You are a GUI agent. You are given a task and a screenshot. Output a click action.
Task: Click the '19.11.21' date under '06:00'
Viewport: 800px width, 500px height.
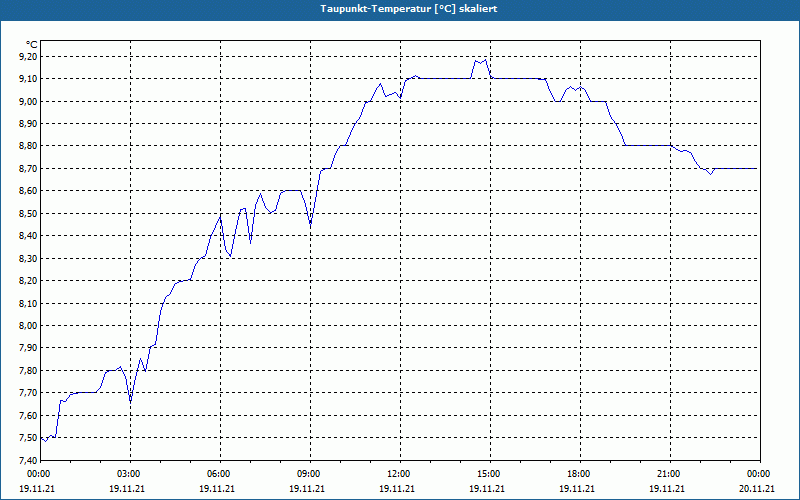(x=217, y=488)
